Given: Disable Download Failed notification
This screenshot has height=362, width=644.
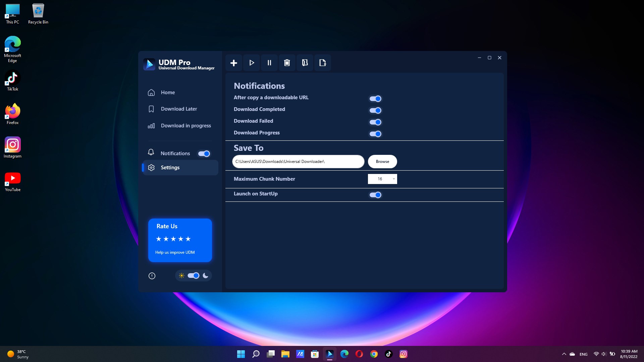Looking at the screenshot, I should pos(375,122).
